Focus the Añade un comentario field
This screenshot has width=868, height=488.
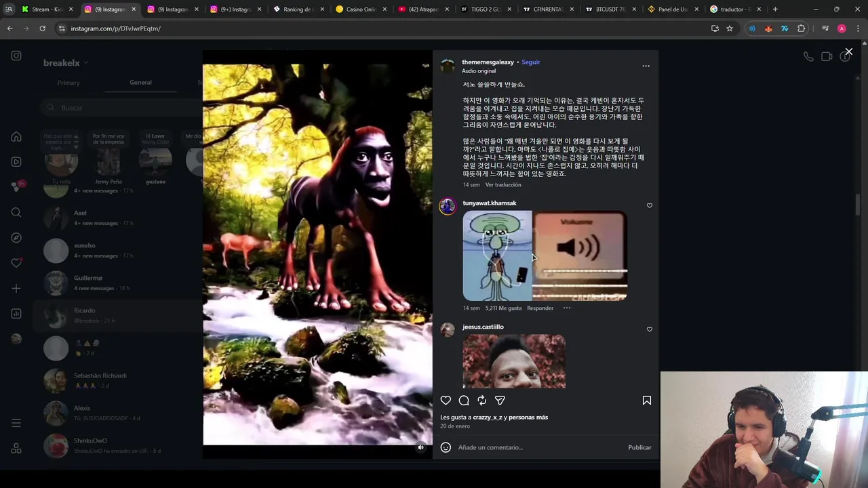click(x=539, y=447)
